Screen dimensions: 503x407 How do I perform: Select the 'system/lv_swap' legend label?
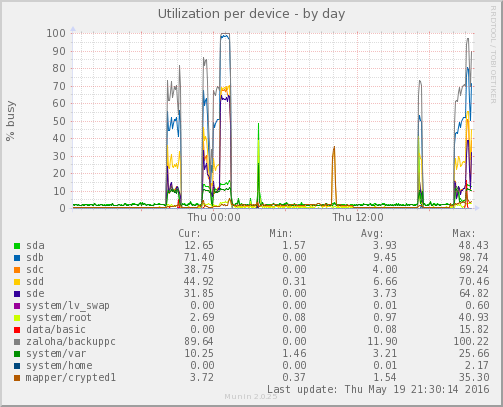[68, 306]
